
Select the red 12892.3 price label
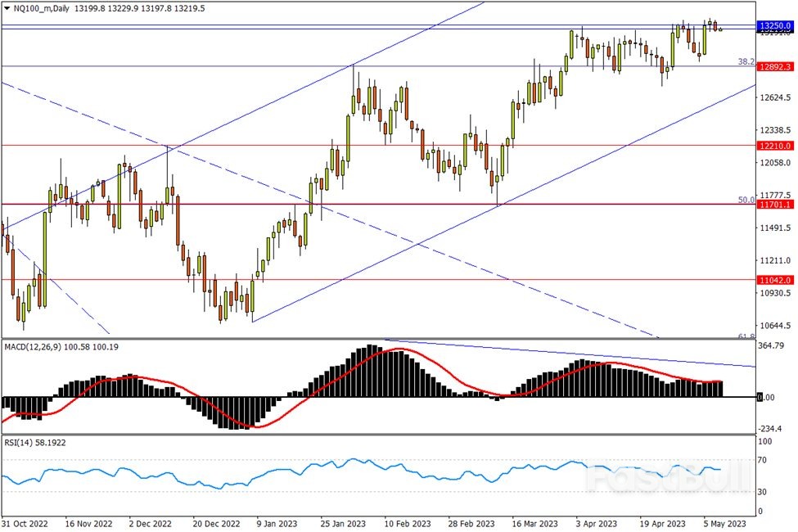tap(774, 66)
